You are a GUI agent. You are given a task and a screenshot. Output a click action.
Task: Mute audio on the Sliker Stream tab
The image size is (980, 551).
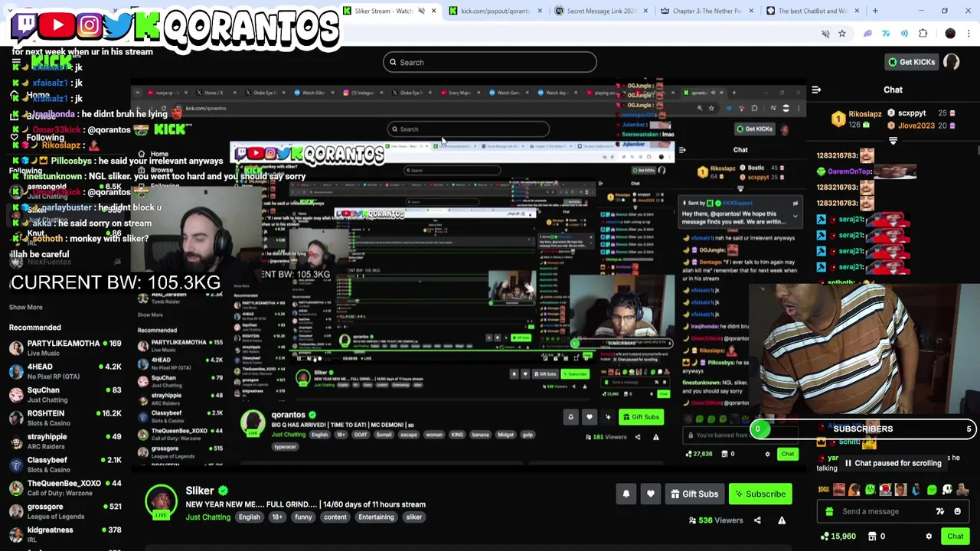pyautogui.click(x=421, y=11)
